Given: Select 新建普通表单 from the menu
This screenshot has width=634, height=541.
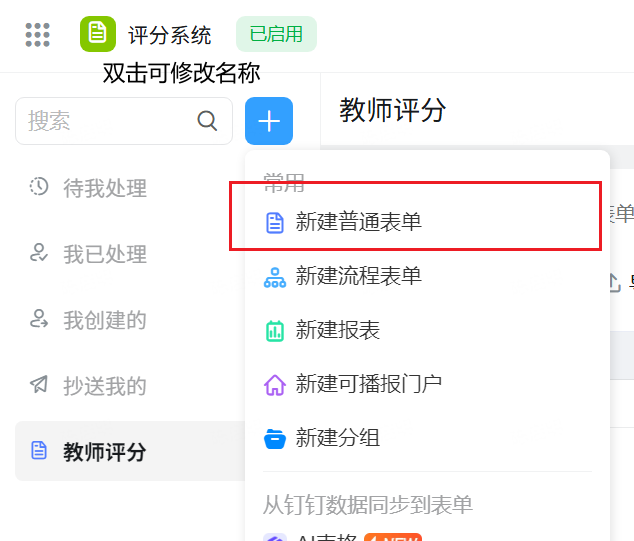Looking at the screenshot, I should point(358,222).
